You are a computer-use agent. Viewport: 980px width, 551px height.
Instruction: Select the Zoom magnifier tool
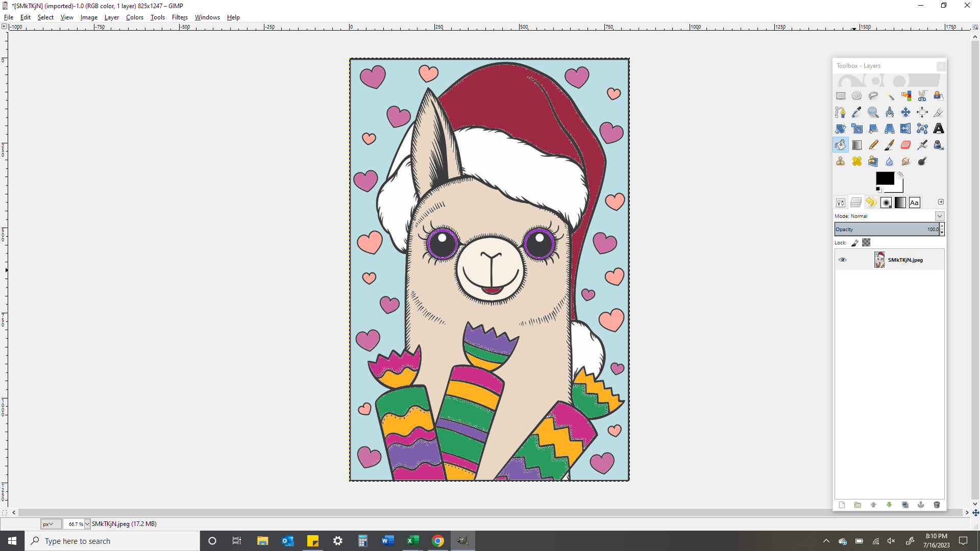[873, 112]
